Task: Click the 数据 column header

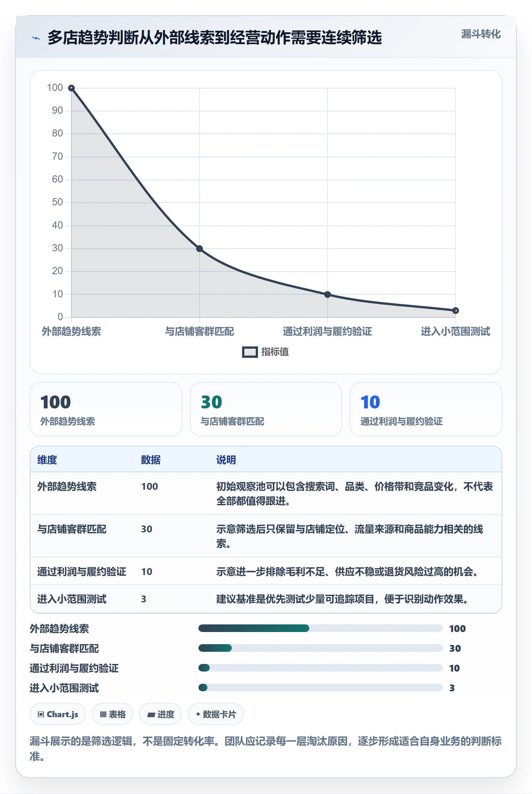Action: [151, 460]
